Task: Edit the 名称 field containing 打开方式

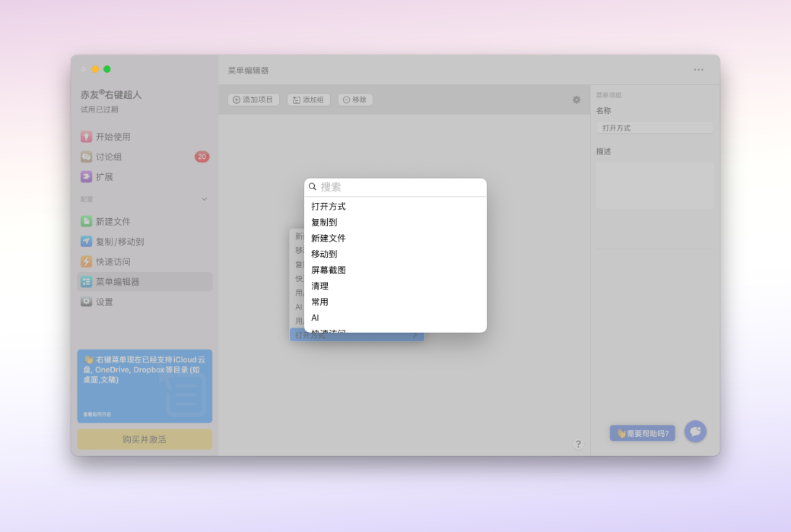Action: pos(655,128)
